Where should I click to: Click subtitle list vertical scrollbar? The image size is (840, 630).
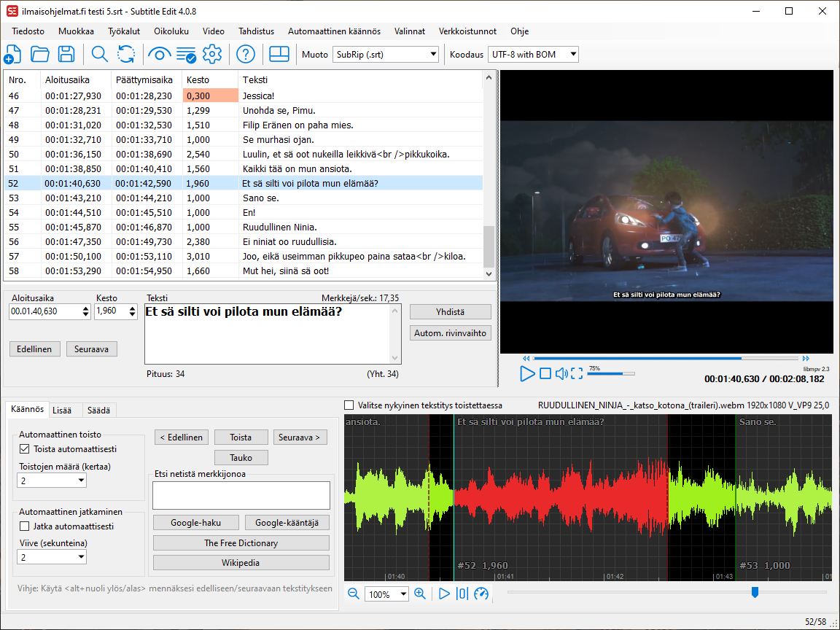(489, 176)
